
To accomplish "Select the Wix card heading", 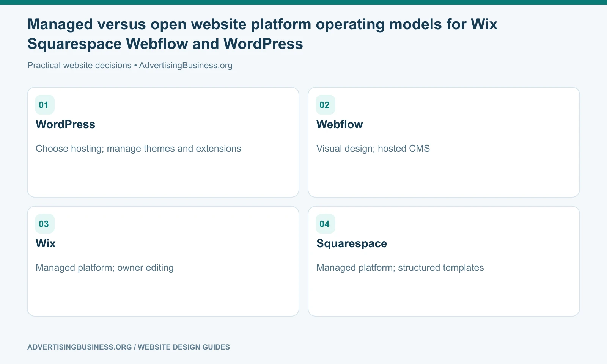I will click(46, 243).
